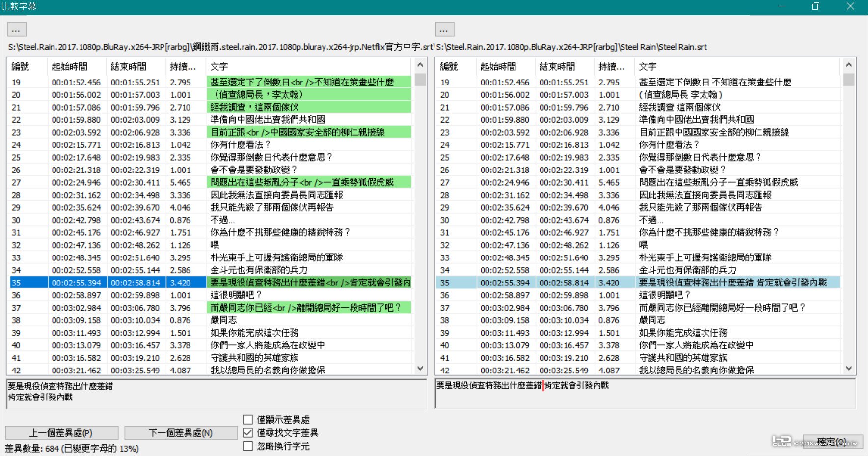Select right list row 我以總局長的名義向你做擔保
Image resolution: width=868 pixels, height=456 pixels.
(638, 370)
